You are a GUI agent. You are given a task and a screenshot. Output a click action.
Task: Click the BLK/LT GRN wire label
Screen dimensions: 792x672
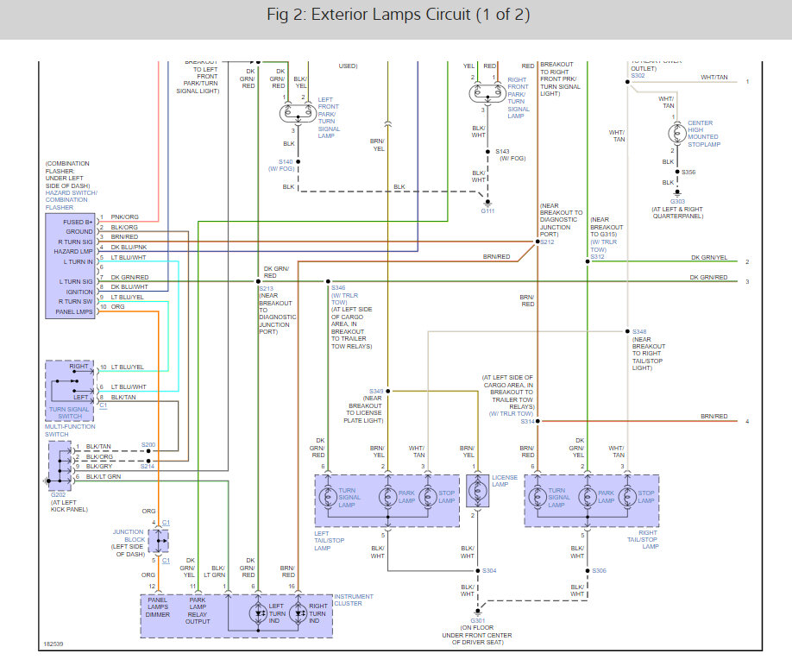(104, 476)
